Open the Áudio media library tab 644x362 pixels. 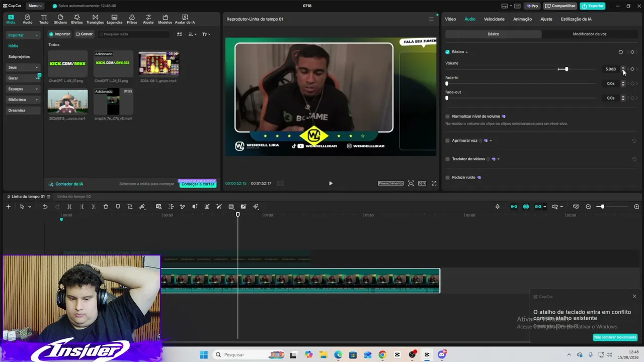[x=27, y=19]
